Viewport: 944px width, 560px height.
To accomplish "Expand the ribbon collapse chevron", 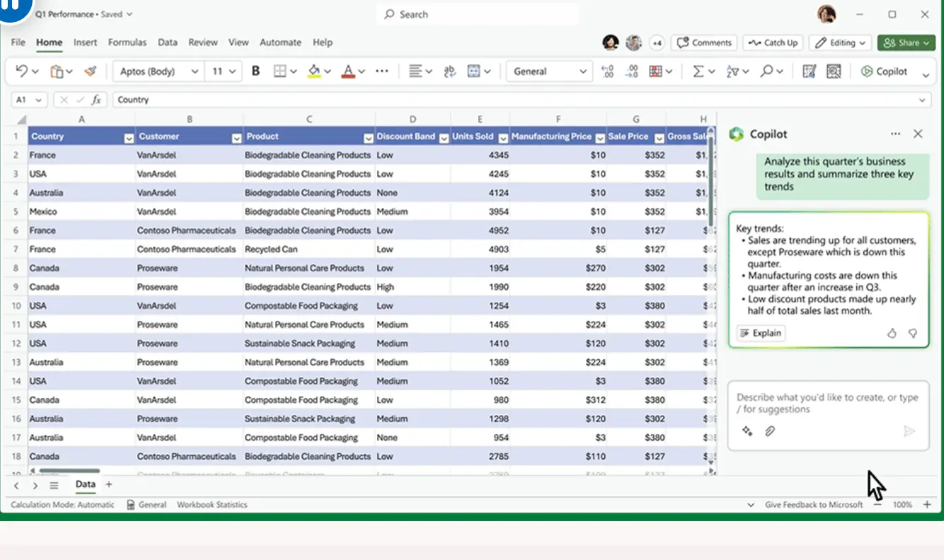I will pos(926,74).
